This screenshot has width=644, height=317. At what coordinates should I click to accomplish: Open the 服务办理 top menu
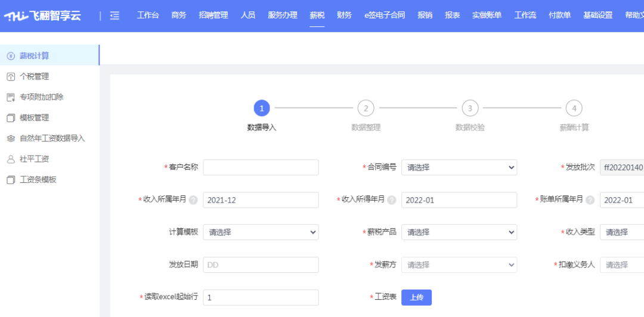pos(283,15)
